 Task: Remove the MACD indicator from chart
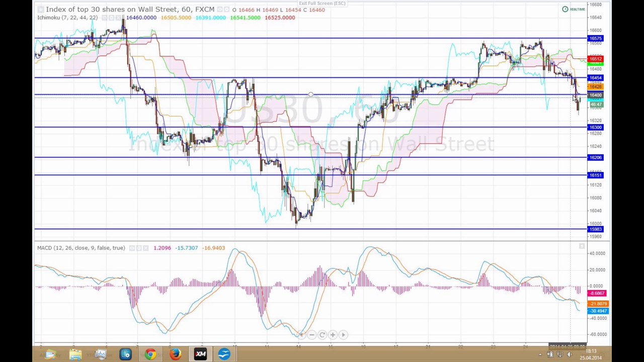point(146,248)
